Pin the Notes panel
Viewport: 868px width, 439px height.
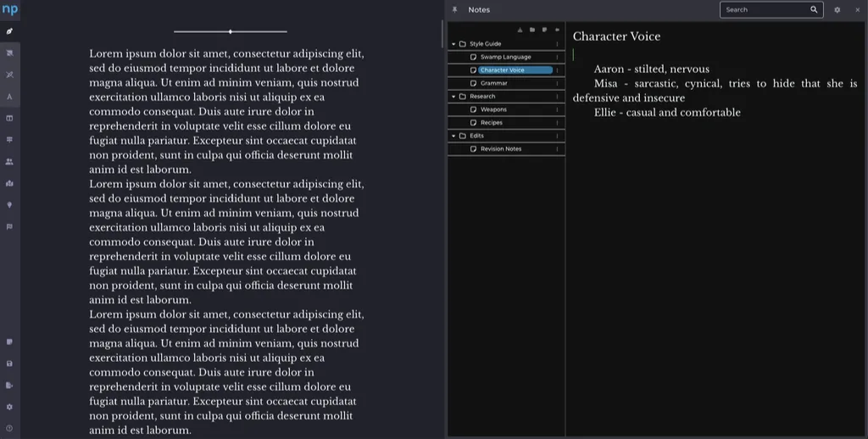click(455, 10)
